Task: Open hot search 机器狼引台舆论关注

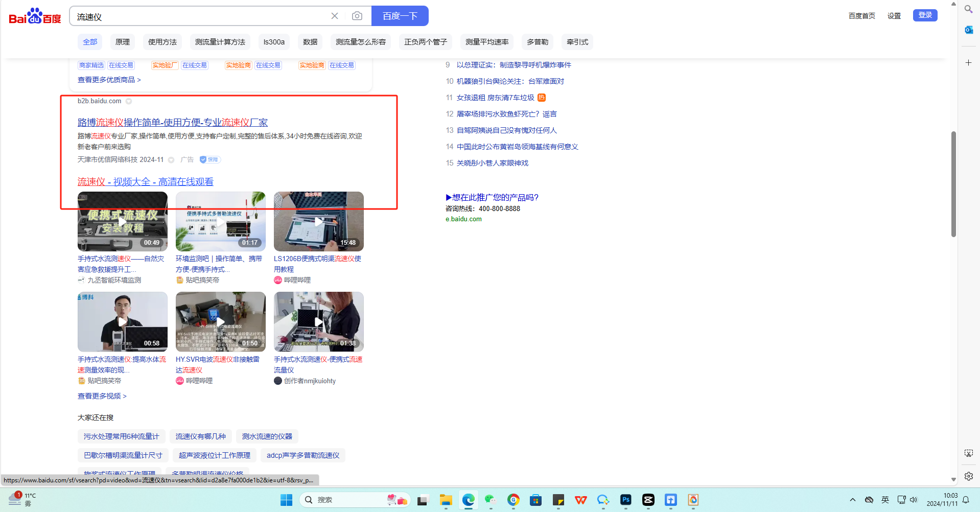Action: pyautogui.click(x=510, y=81)
